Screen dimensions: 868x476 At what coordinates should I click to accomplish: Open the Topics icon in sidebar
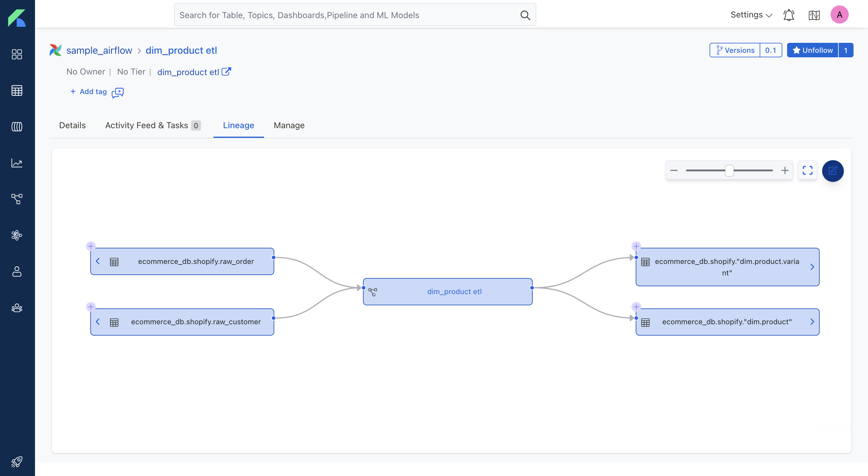click(x=17, y=127)
